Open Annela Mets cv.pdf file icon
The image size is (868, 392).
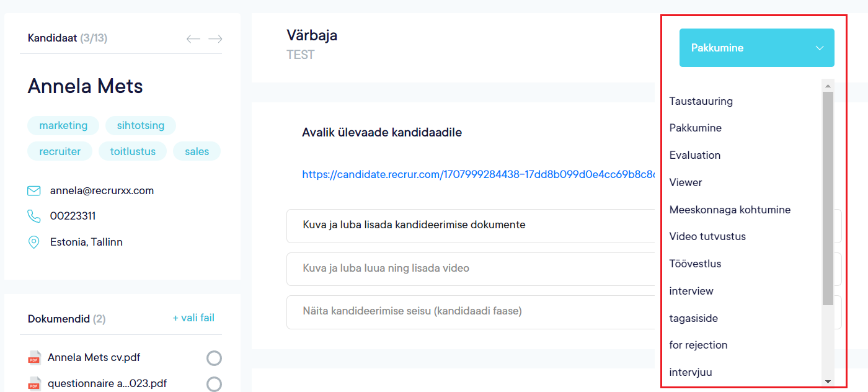pyautogui.click(x=35, y=358)
